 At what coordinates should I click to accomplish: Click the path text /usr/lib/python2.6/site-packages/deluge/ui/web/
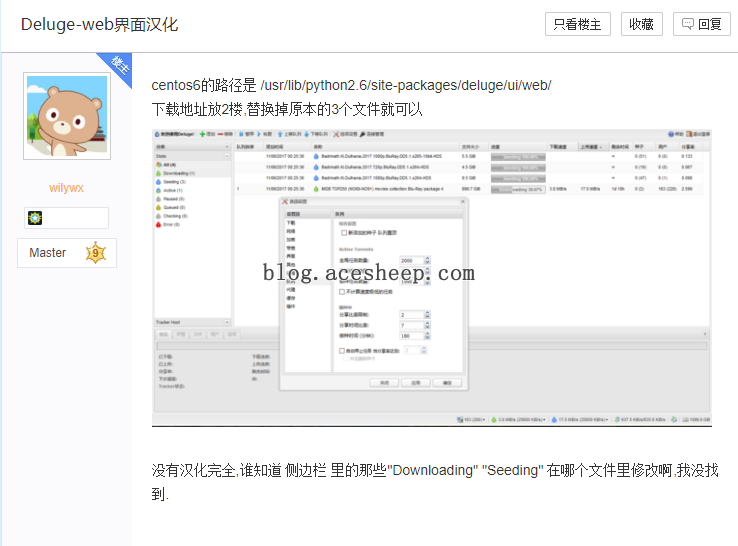pyautogui.click(x=406, y=85)
